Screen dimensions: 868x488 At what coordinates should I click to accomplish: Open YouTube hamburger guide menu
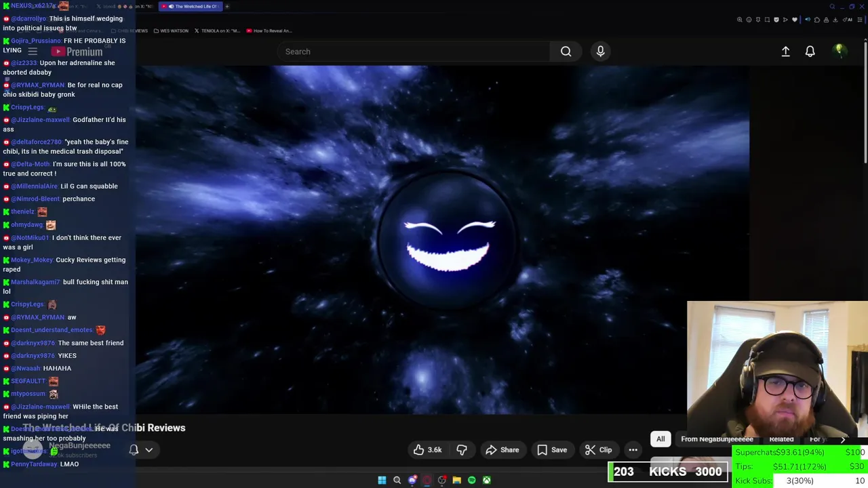32,52
